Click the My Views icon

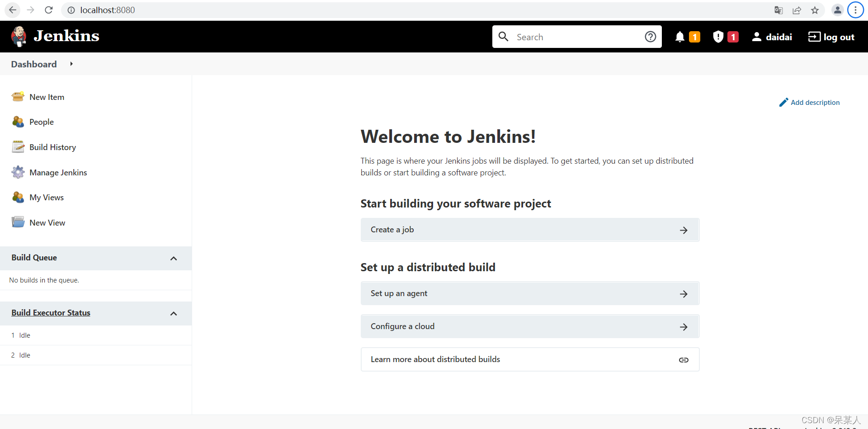18,197
